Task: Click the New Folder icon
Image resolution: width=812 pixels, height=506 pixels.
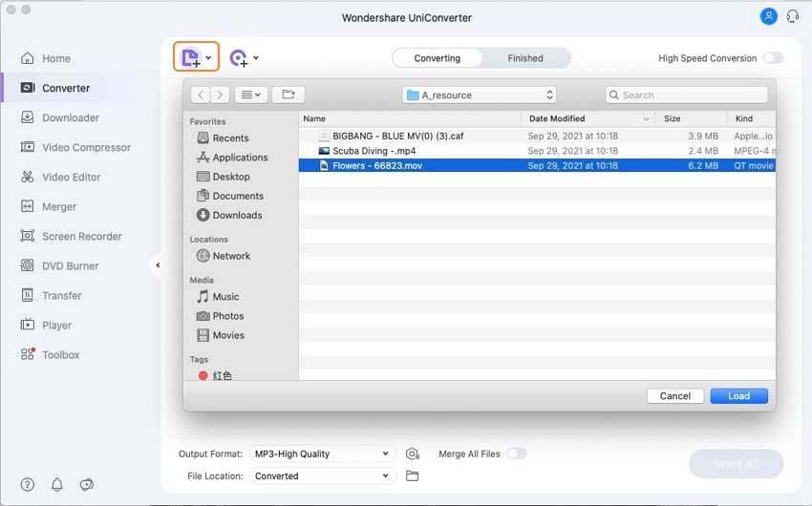Action: coord(288,95)
